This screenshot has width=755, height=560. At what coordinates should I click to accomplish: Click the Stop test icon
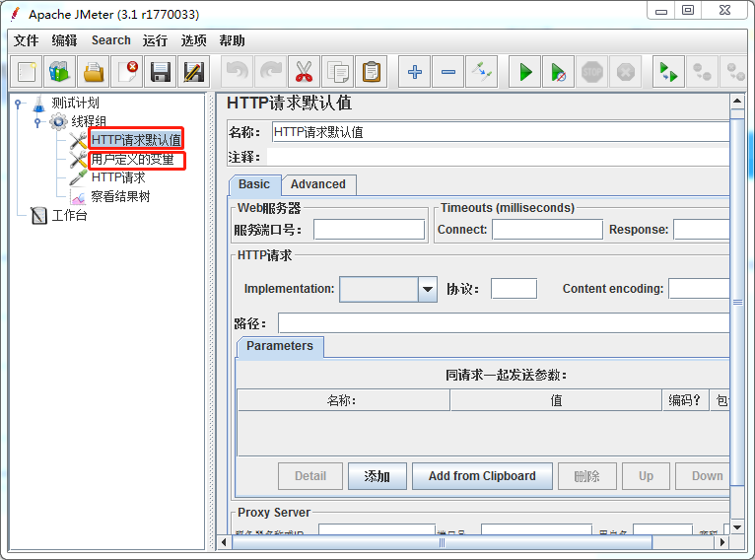click(x=592, y=72)
